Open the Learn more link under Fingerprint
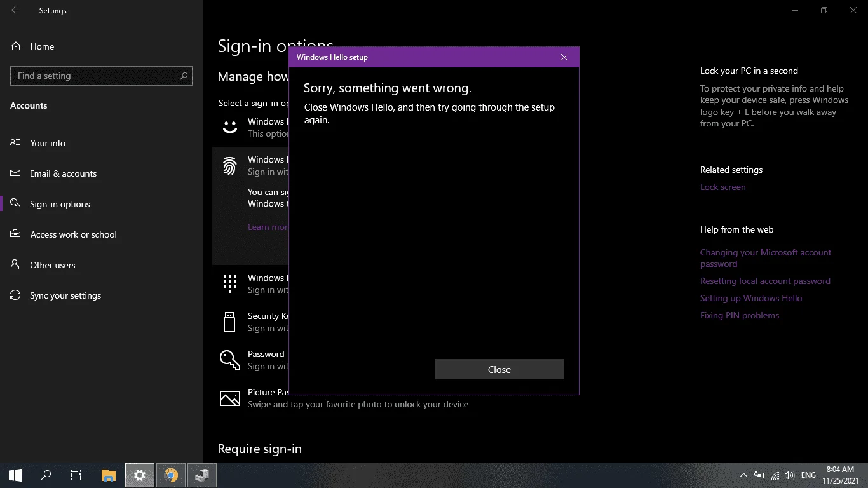Screen dimensions: 868x488 (268, 227)
